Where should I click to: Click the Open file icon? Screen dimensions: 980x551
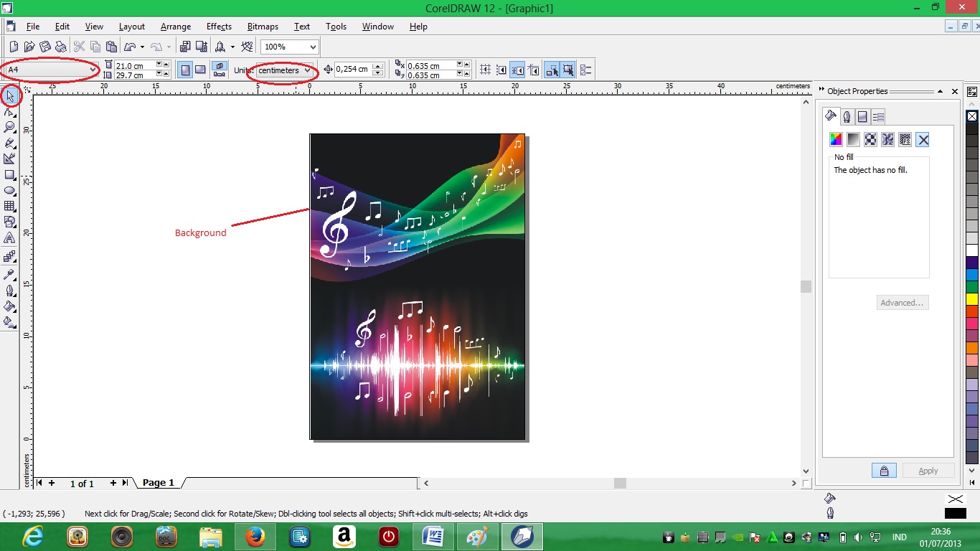pos(29,47)
